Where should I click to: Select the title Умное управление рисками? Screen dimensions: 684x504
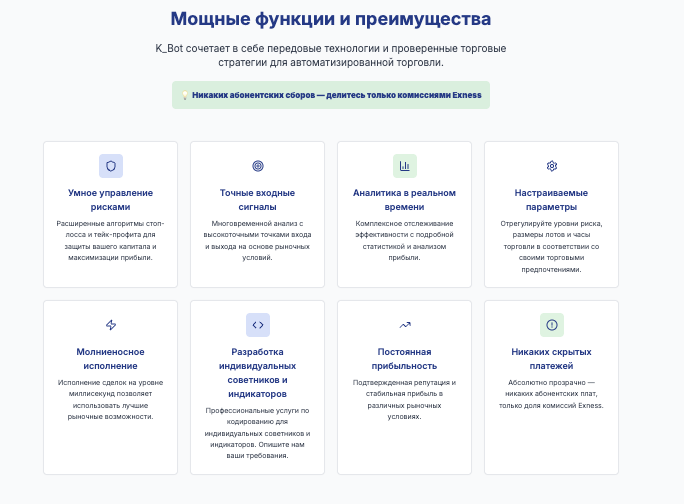click(110, 200)
